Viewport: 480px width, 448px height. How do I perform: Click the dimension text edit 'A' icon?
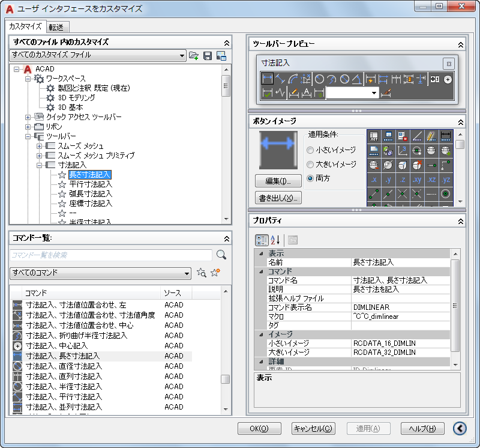click(x=307, y=93)
